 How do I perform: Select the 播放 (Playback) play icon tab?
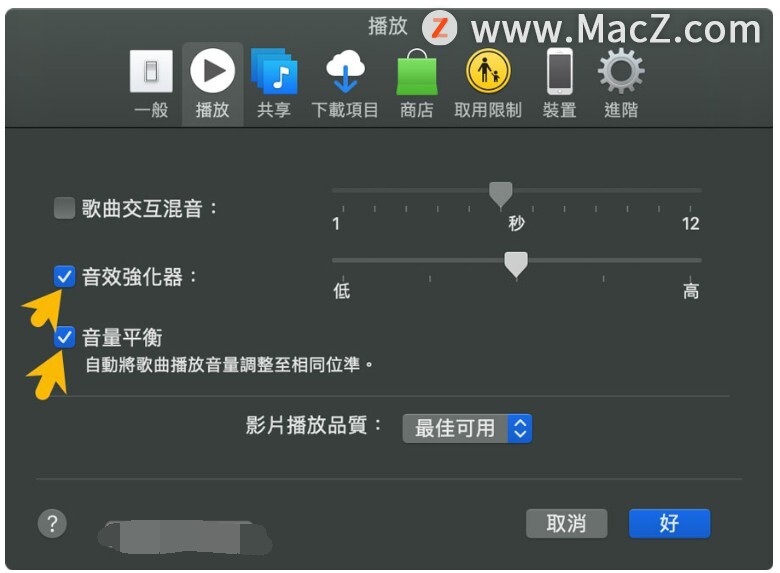212,84
